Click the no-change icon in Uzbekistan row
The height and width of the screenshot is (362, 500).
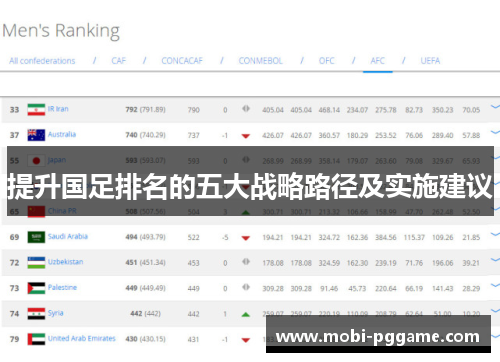pos(246,262)
